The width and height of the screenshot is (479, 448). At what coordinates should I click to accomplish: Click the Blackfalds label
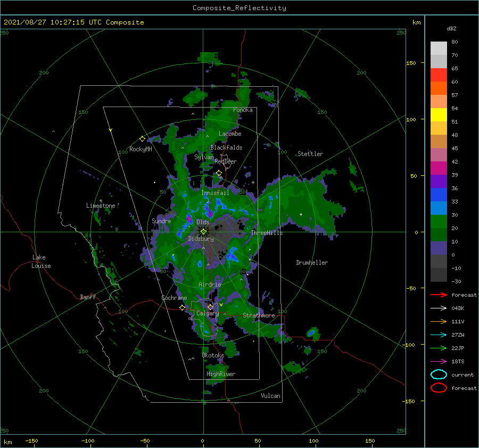226,148
